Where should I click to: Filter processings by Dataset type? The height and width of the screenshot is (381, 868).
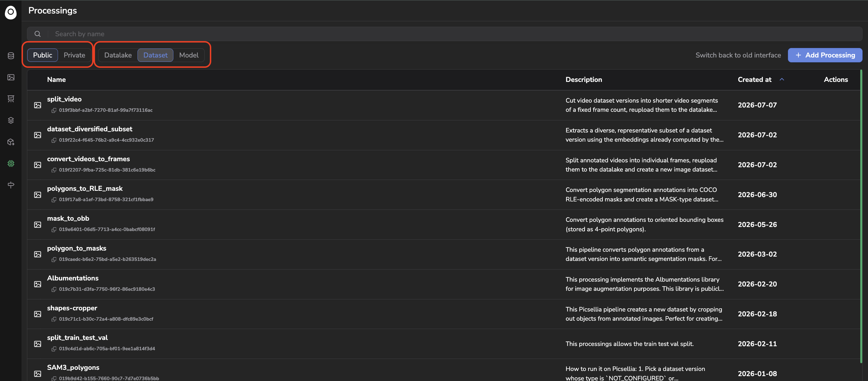tap(155, 55)
